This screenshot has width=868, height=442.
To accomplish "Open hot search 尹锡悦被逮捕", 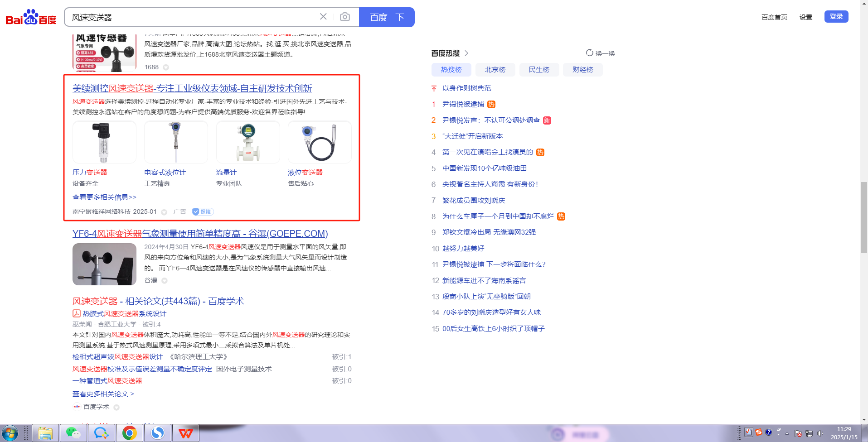I will coord(463,104).
